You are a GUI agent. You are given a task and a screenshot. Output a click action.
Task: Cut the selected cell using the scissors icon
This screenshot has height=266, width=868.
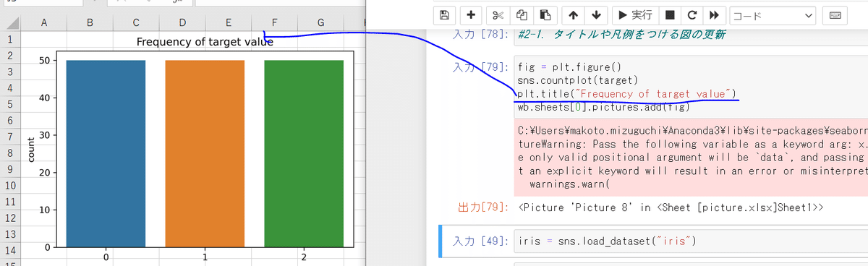(497, 14)
